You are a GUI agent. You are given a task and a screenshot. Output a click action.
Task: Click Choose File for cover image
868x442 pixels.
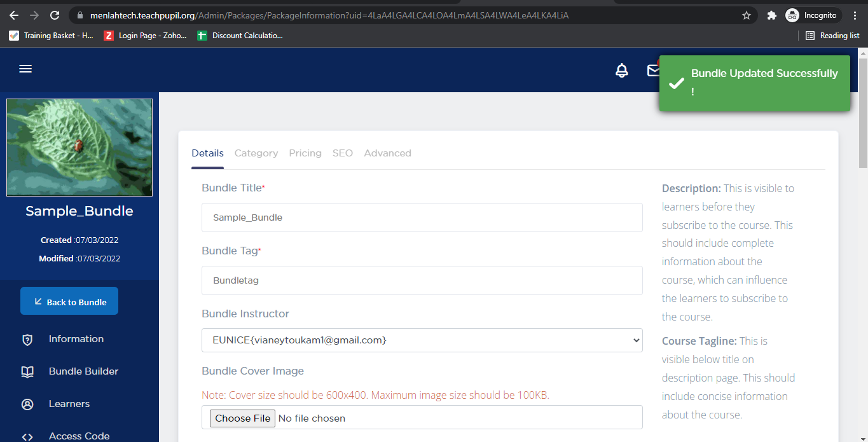243,418
